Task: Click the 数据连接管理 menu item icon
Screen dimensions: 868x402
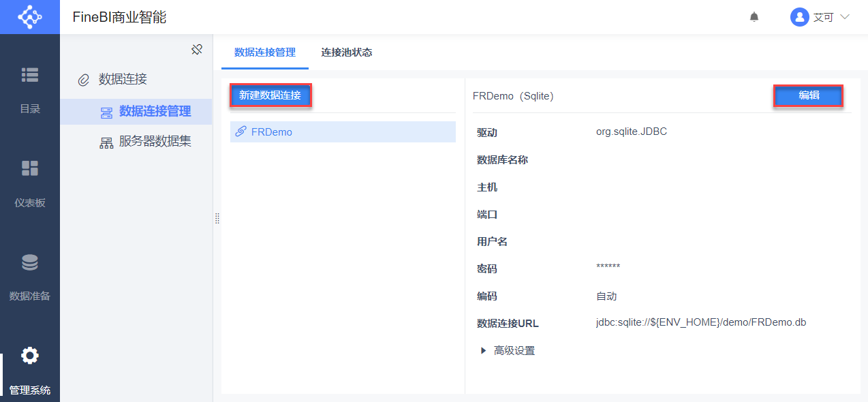Action: [x=106, y=112]
